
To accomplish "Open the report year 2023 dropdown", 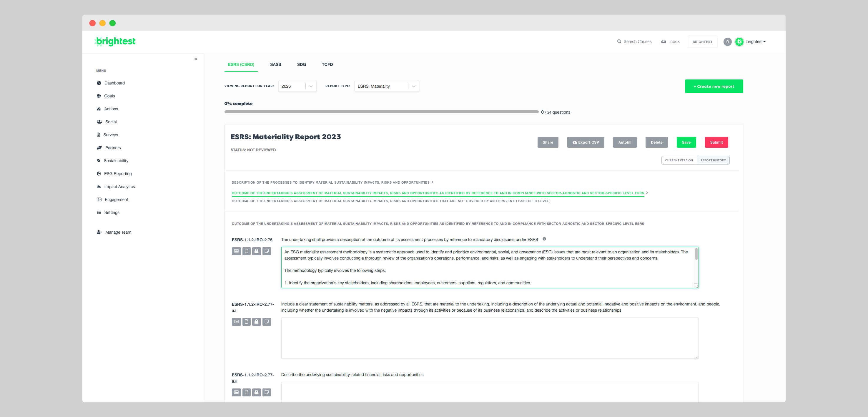I will (x=297, y=86).
